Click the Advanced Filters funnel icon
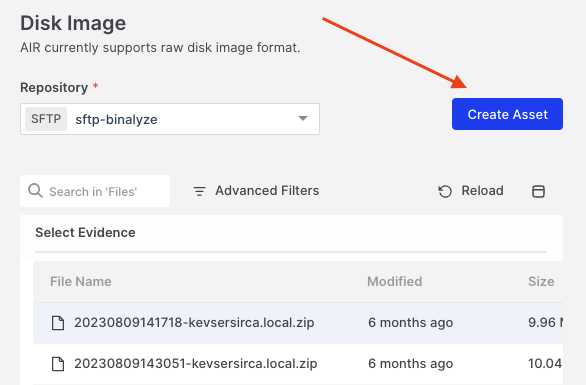The height and width of the screenshot is (385, 586). (x=199, y=191)
